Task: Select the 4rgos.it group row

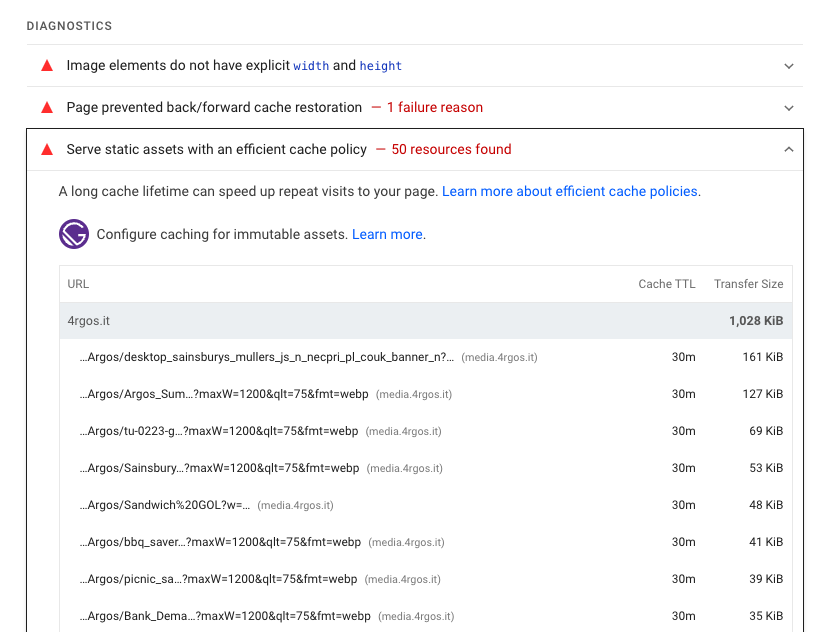Action: (426, 321)
